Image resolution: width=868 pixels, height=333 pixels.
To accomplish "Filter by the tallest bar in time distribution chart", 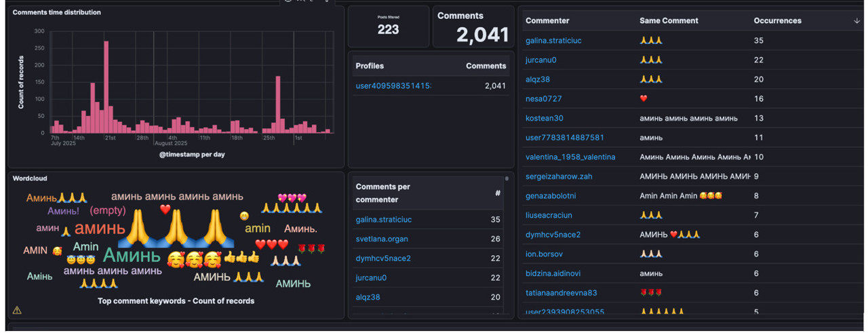I will 106,87.
